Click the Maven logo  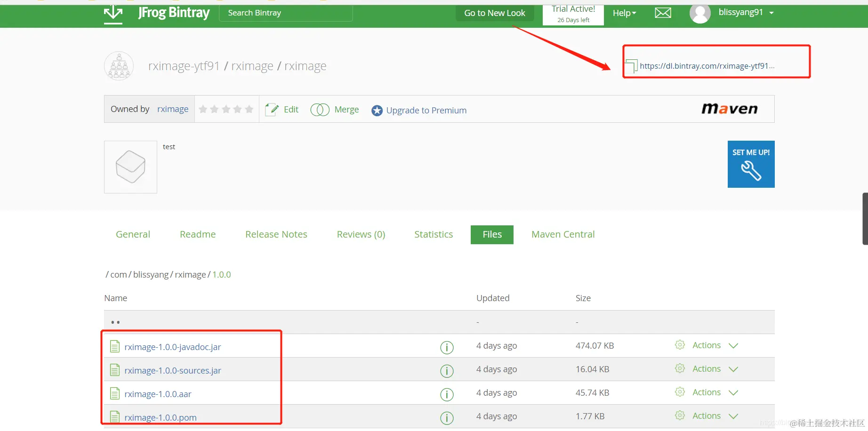click(730, 109)
